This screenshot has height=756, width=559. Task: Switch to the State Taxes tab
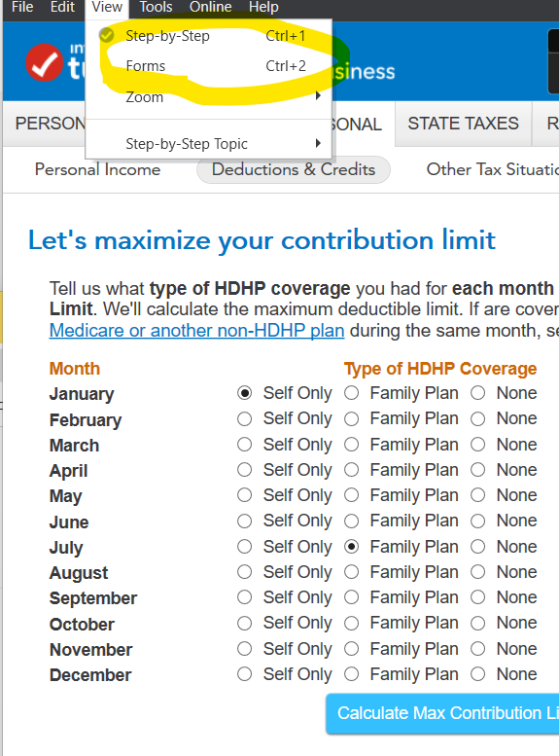point(463,124)
